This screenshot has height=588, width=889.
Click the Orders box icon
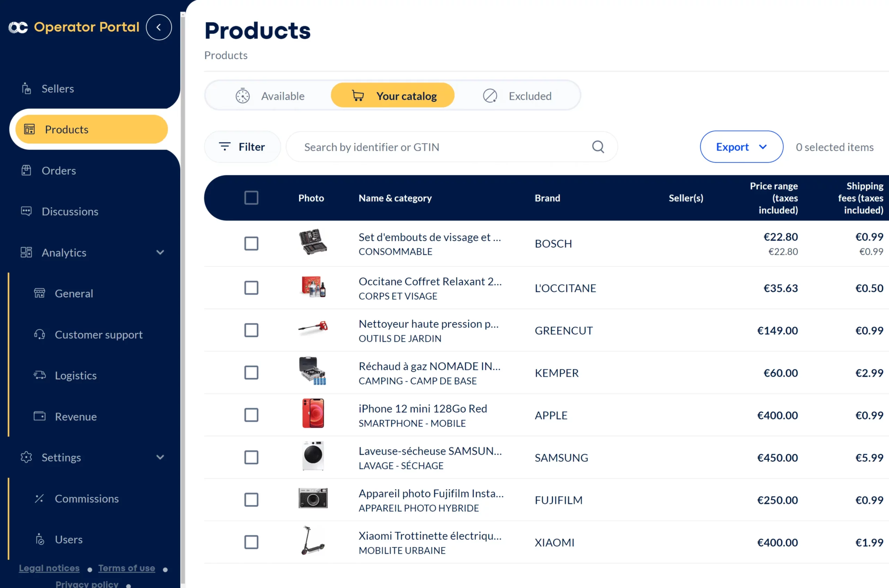(26, 170)
